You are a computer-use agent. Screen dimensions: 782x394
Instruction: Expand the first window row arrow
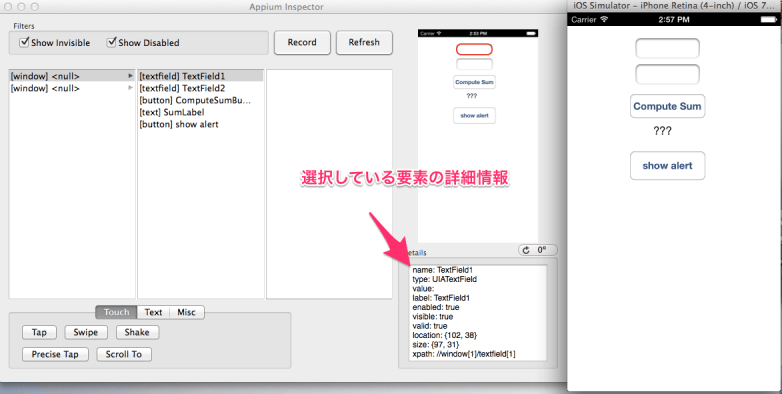(x=131, y=76)
